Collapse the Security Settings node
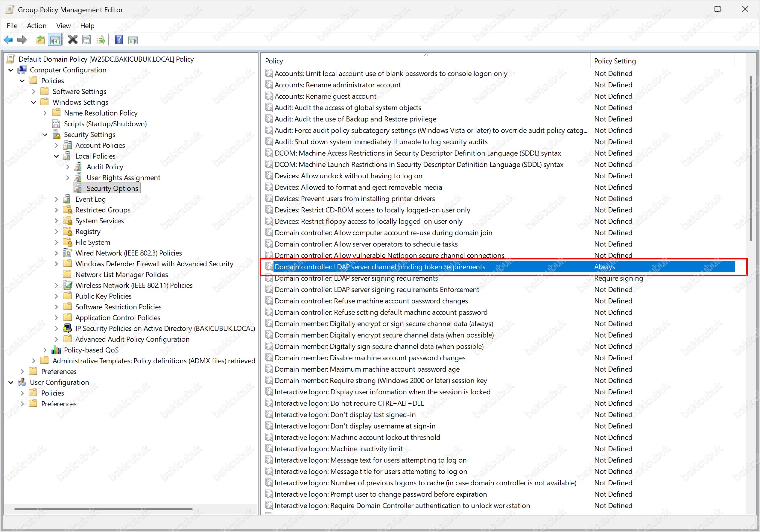 (x=45, y=134)
